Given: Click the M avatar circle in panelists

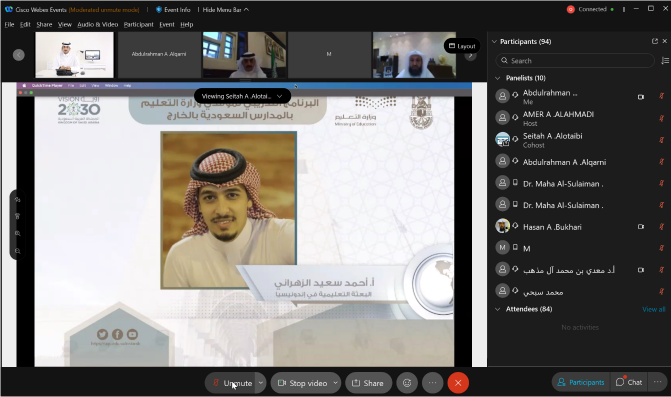Looking at the screenshot, I should click(502, 247).
